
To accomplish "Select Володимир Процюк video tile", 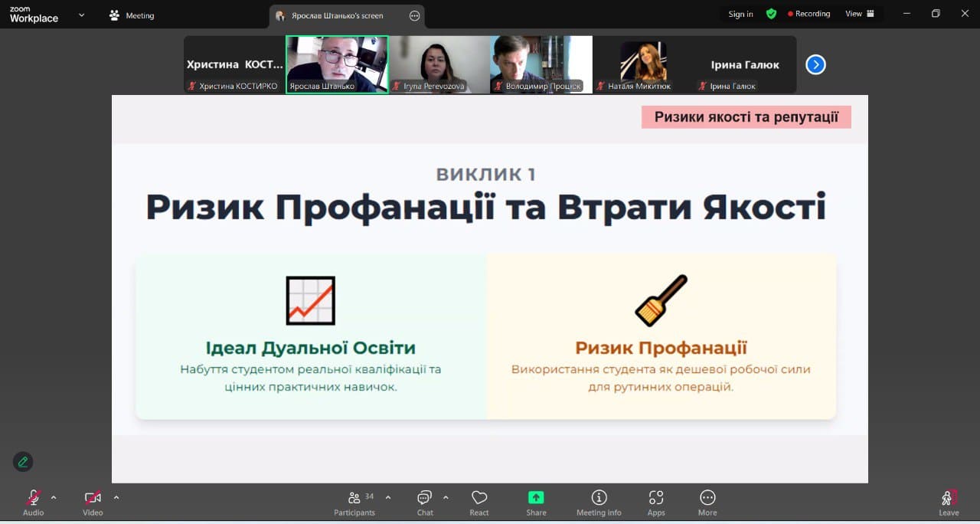I will pos(541,64).
